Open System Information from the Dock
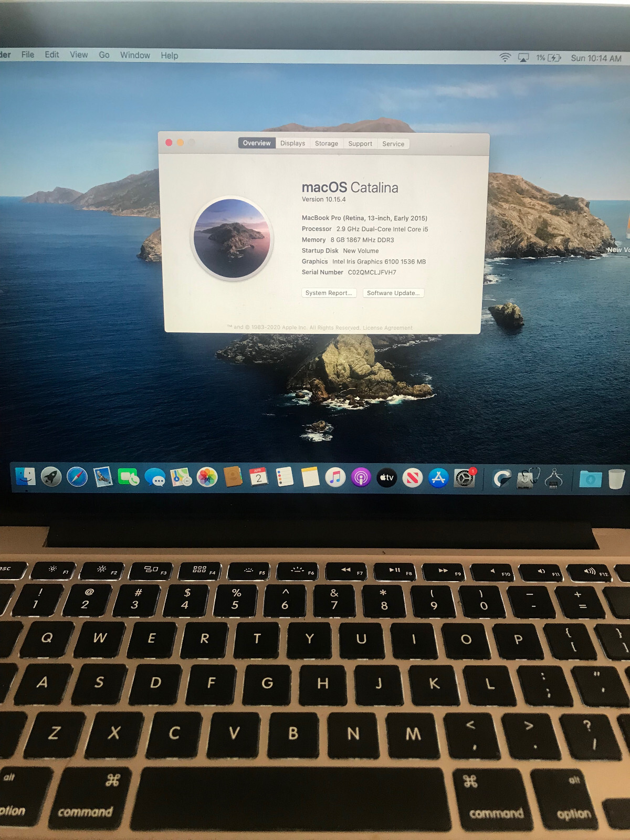 pos(554,478)
